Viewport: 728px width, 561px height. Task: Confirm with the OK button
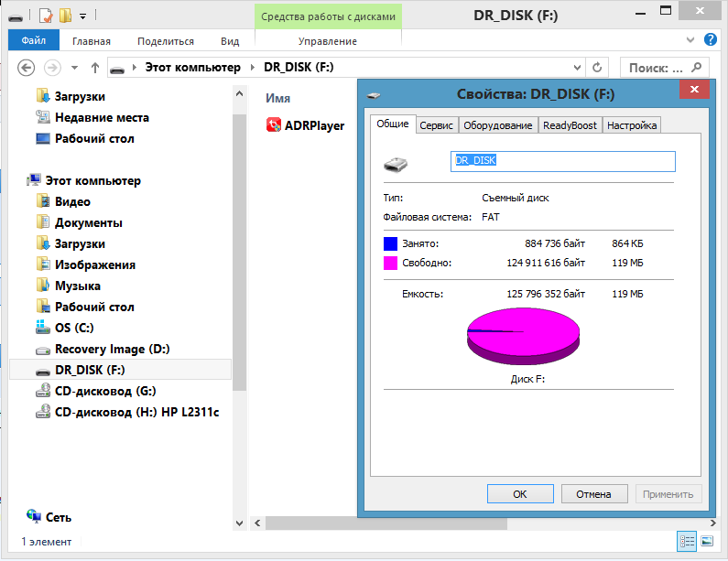[x=520, y=494]
